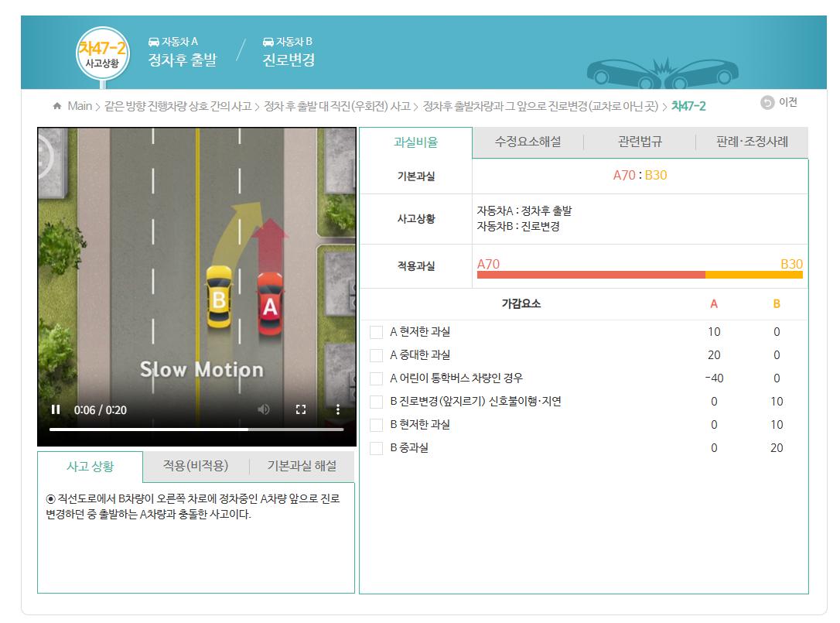
Task: Tick 'B 진로변경(앞지르기) 신호불이행·지연' checkbox
Action: 377,402
